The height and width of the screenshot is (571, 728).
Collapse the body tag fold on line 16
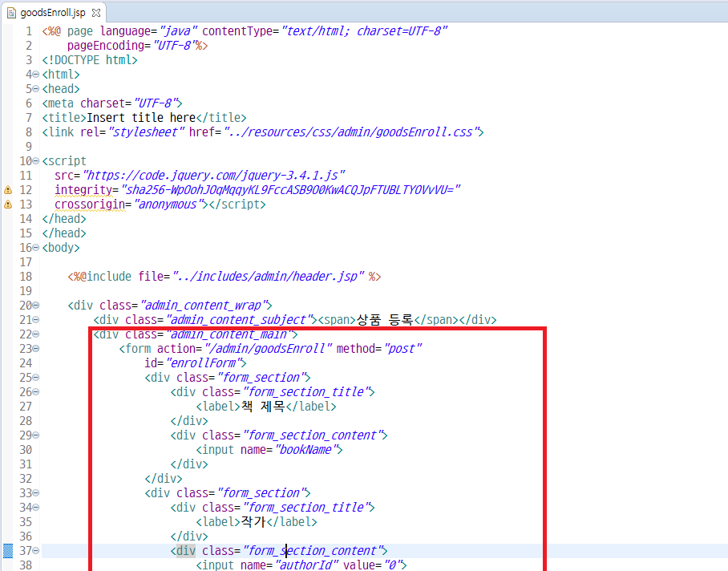pyautogui.click(x=36, y=248)
